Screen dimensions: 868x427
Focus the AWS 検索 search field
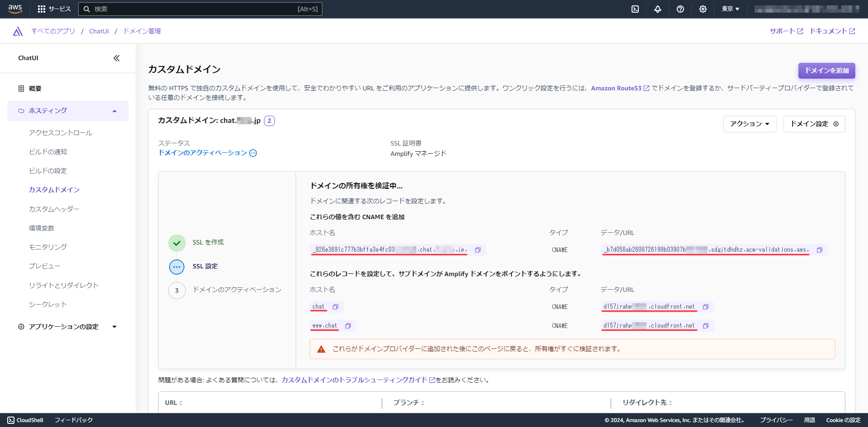point(200,9)
